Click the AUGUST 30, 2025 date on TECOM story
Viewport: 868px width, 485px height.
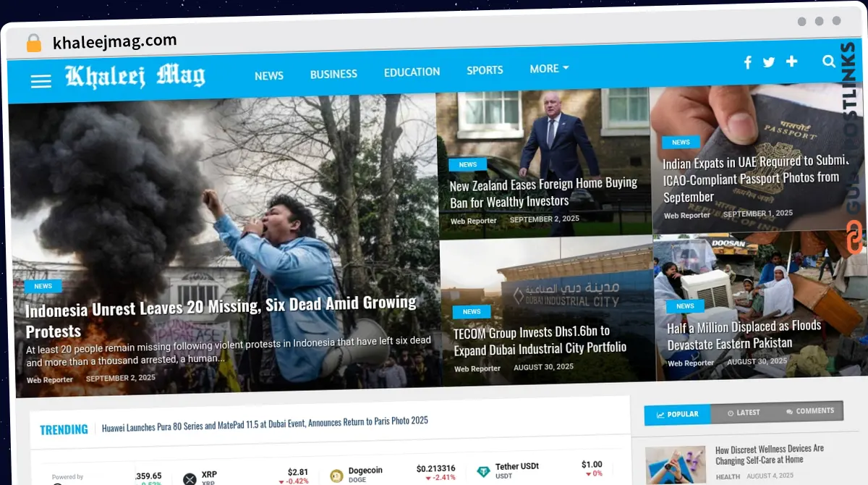coord(543,367)
